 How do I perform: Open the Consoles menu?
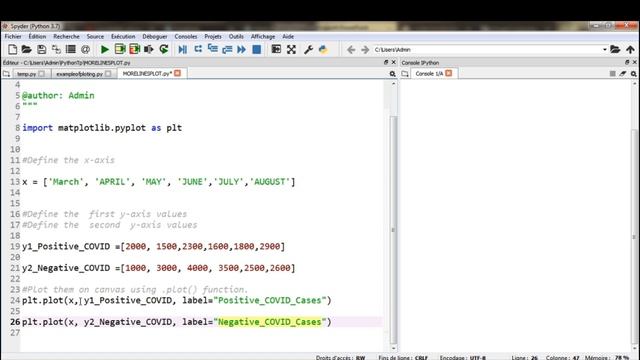[x=186, y=36]
